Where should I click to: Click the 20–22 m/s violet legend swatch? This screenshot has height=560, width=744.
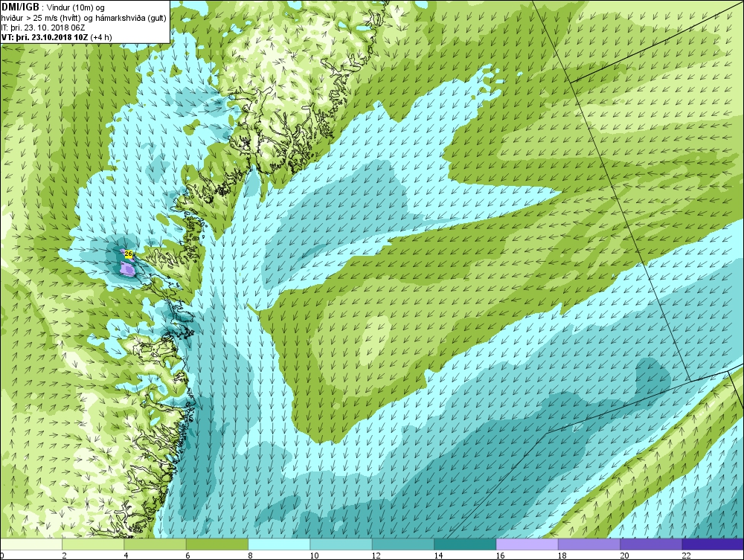pyautogui.click(x=651, y=544)
